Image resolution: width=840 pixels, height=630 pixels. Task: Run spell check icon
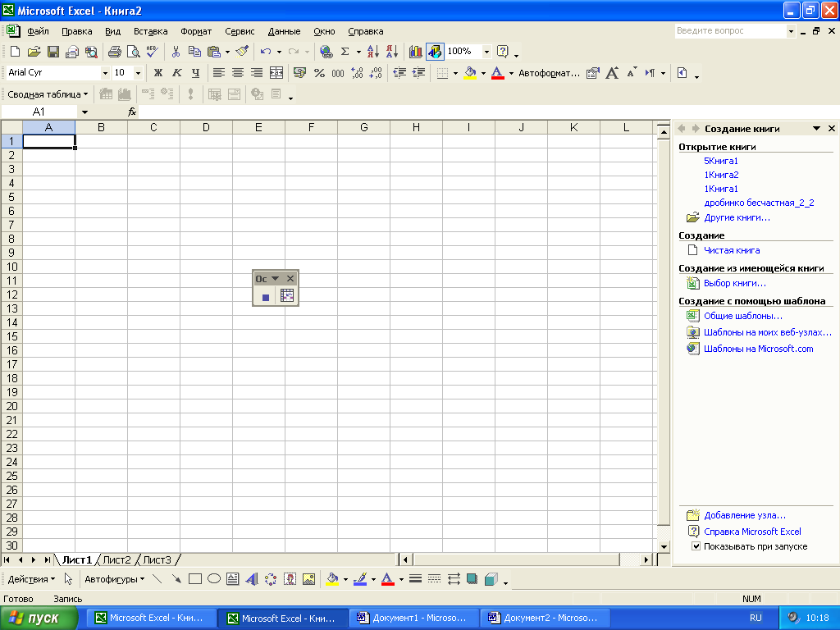tap(152, 52)
